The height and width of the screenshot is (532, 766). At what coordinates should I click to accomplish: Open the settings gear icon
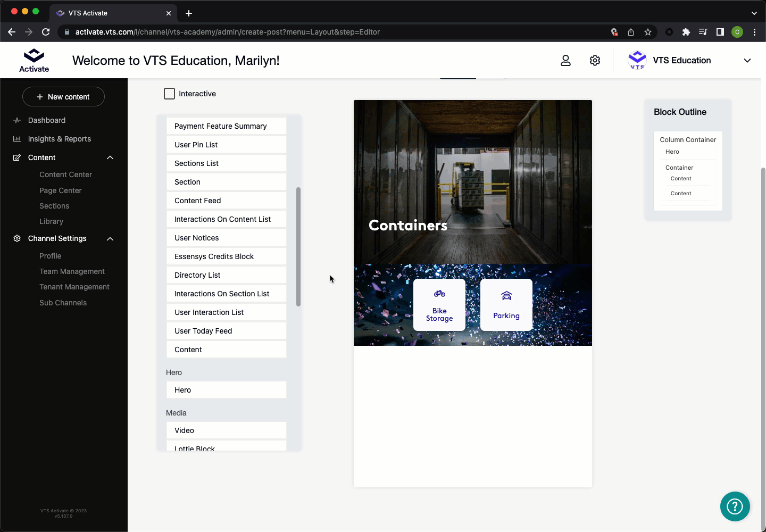[595, 61]
